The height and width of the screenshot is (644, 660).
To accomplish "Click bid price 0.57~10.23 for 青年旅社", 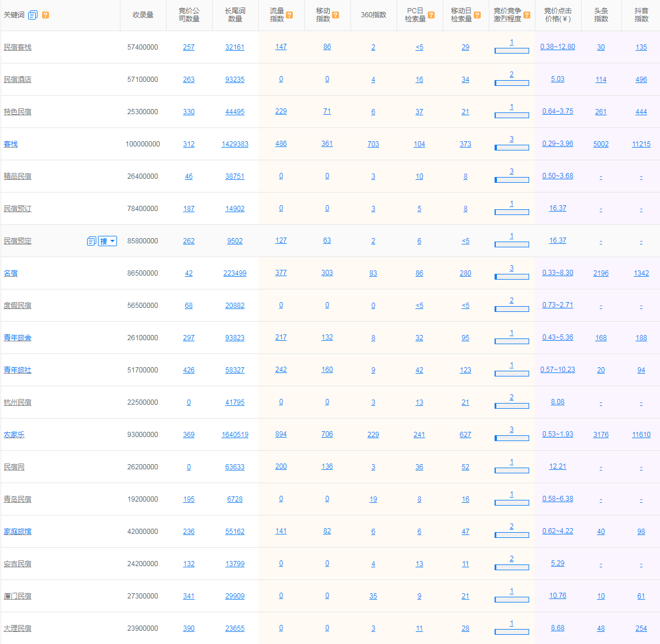I will point(558,370).
